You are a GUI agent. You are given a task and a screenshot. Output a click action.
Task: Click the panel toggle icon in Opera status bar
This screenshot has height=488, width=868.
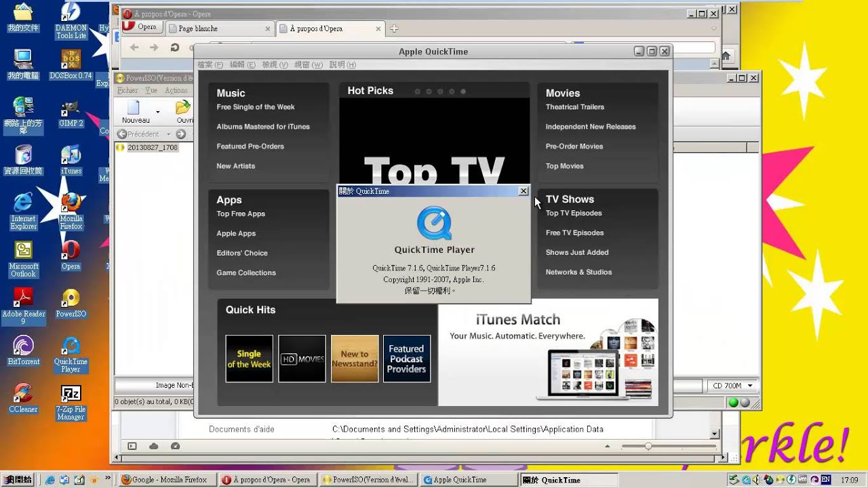(132, 446)
